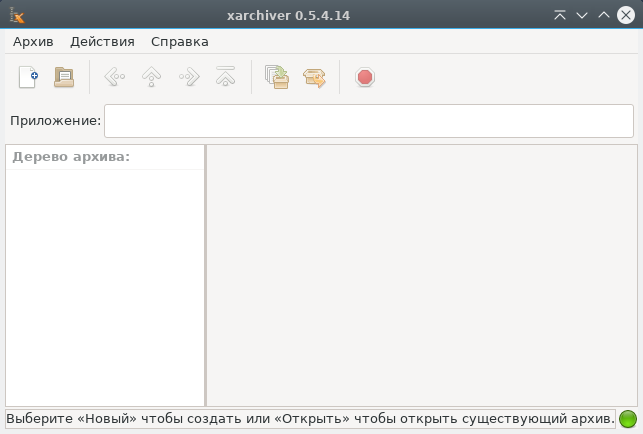Click the Extract files toolbar icon
The height and width of the screenshot is (434, 643).
[x=315, y=77]
